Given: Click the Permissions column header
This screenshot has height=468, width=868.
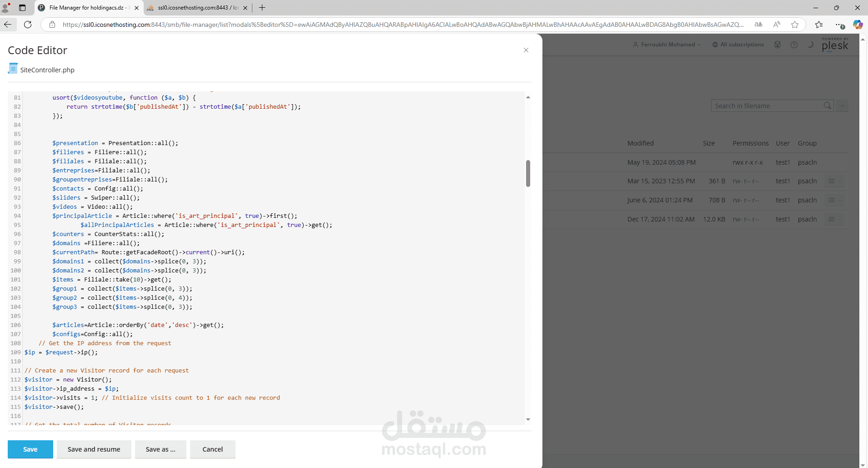Looking at the screenshot, I should (x=751, y=143).
